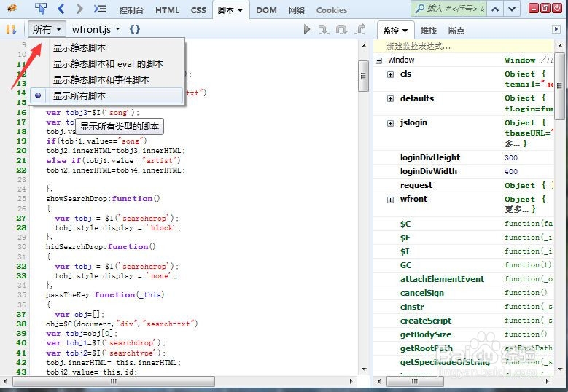
Task: Open the wfront.js file selector dropdown
Action: pyautogui.click(x=96, y=29)
